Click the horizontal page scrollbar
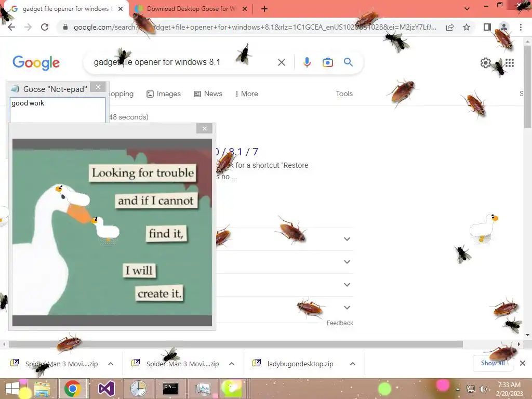Viewport: 532px width, 399px height. [x=236, y=344]
